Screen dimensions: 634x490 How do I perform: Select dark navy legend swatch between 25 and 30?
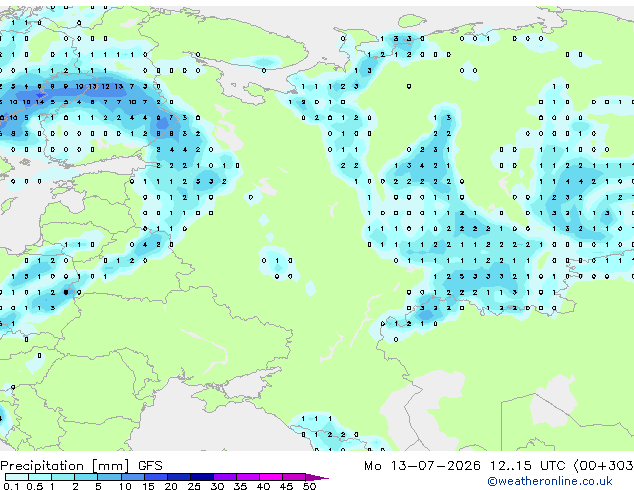click(x=202, y=477)
